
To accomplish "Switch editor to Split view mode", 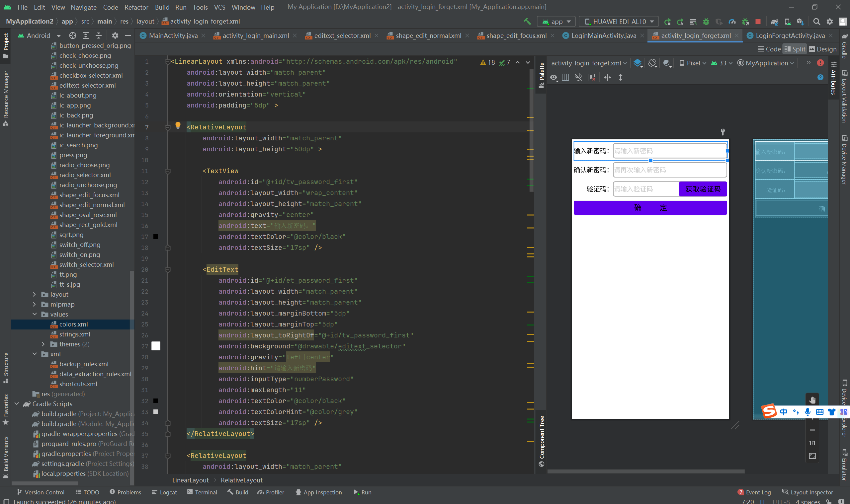I will tap(795, 49).
